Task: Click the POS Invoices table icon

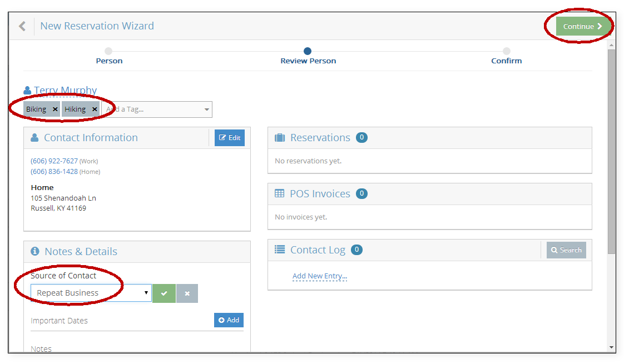Action: pyautogui.click(x=280, y=194)
